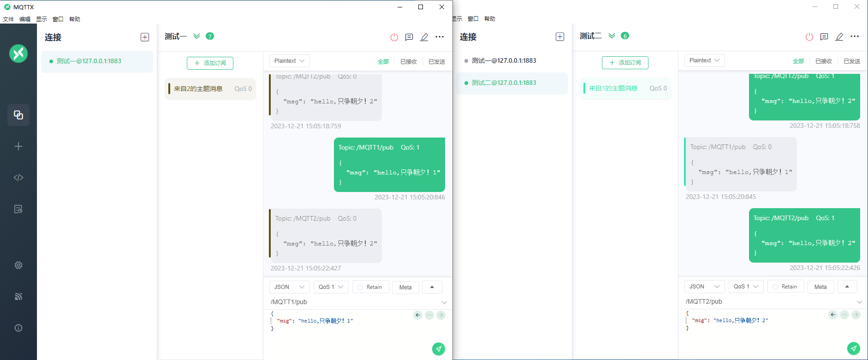Filter 已接收 messages in left window

pyautogui.click(x=409, y=62)
